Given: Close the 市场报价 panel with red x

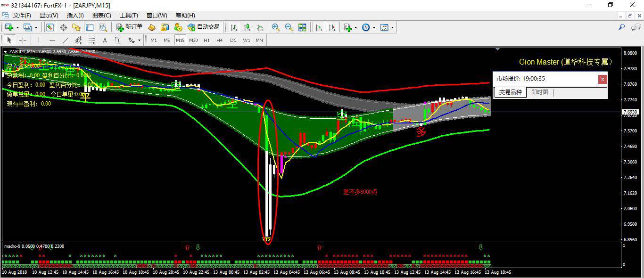Looking at the screenshot, I should pos(603,79).
